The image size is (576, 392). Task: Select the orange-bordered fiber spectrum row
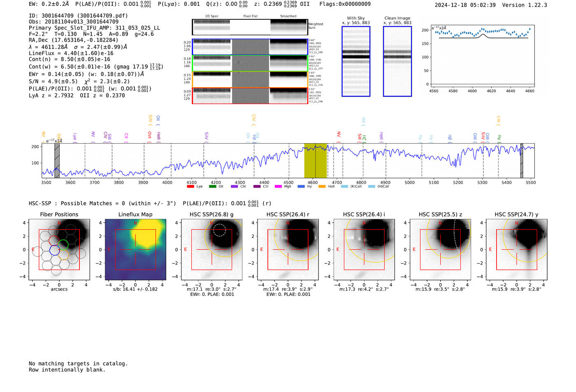pyautogui.click(x=250, y=79)
